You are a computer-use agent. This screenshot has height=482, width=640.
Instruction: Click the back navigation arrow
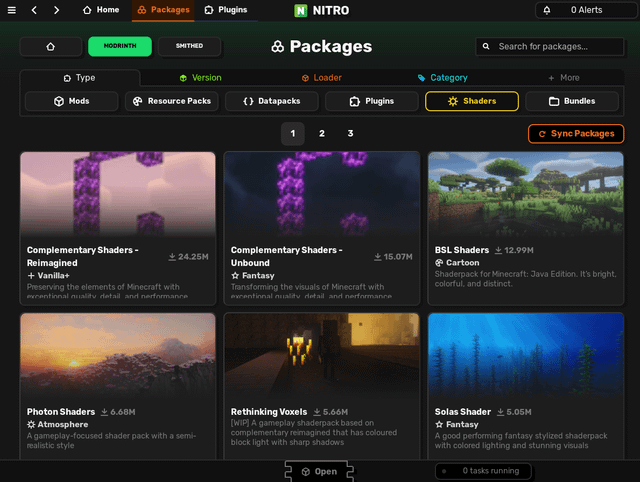coord(34,10)
